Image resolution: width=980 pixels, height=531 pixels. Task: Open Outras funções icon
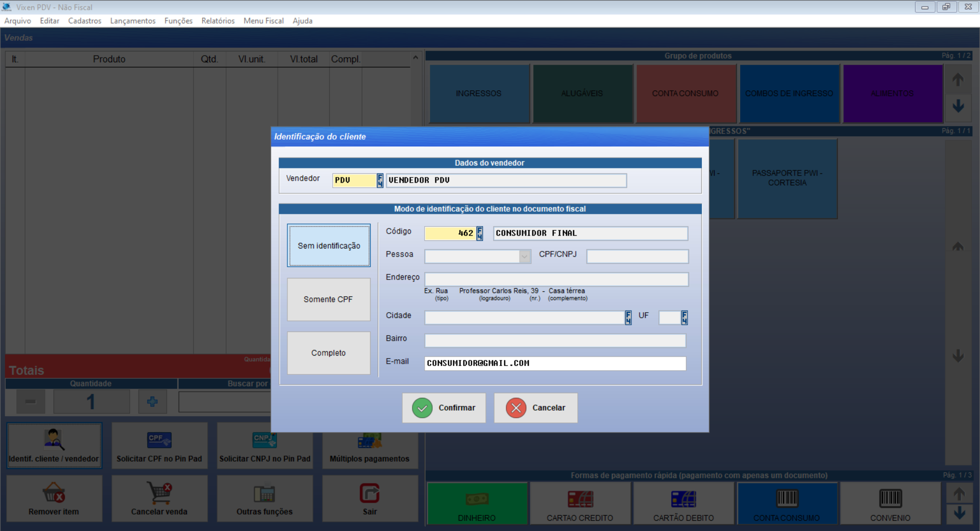point(264,494)
